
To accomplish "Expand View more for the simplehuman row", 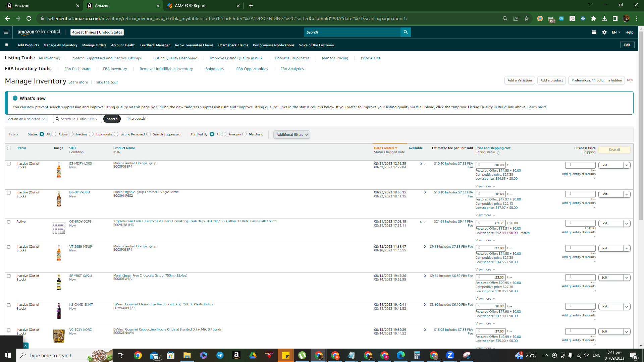I will pos(485,240).
